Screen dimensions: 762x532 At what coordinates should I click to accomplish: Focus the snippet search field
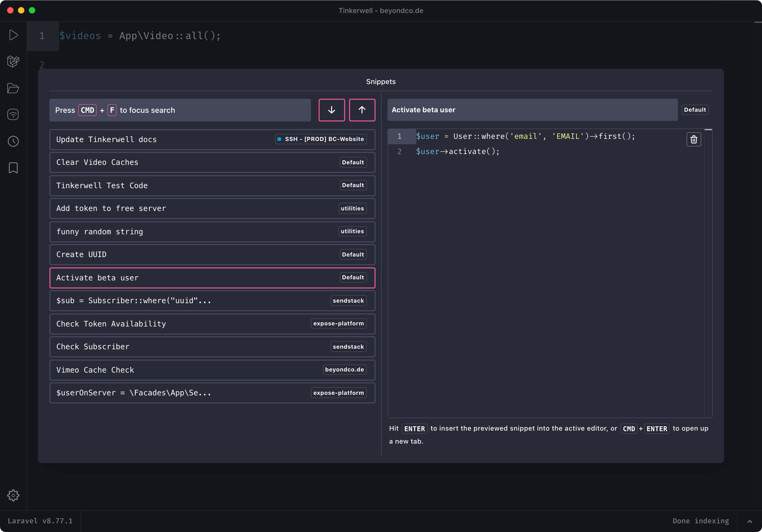pos(180,110)
